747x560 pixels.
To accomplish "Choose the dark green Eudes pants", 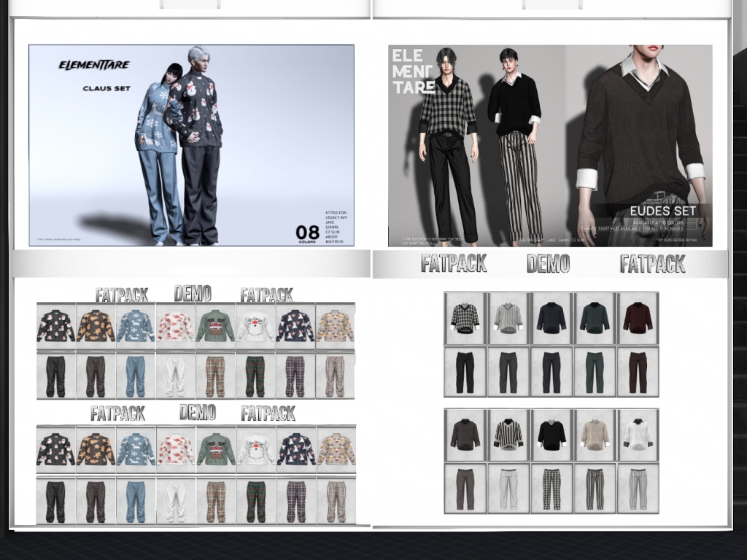I will [595, 372].
